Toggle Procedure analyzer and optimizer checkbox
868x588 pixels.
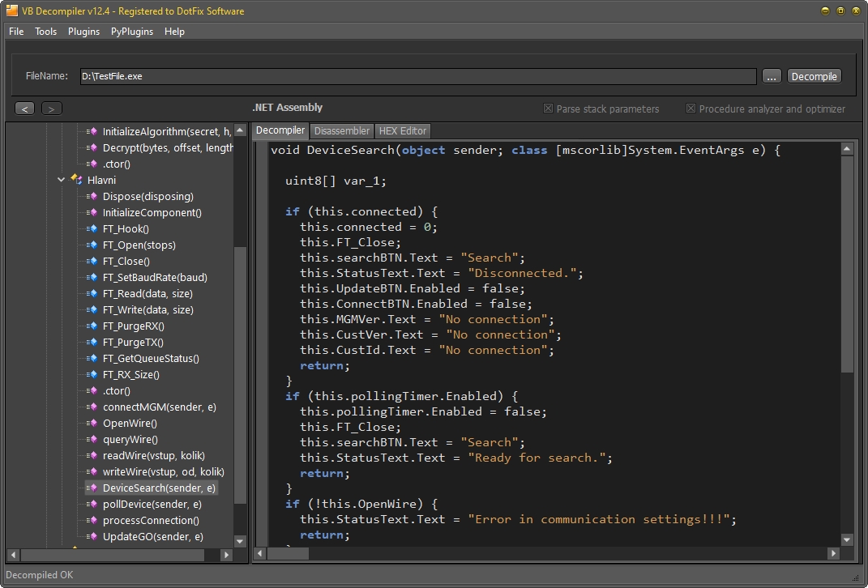coord(691,109)
